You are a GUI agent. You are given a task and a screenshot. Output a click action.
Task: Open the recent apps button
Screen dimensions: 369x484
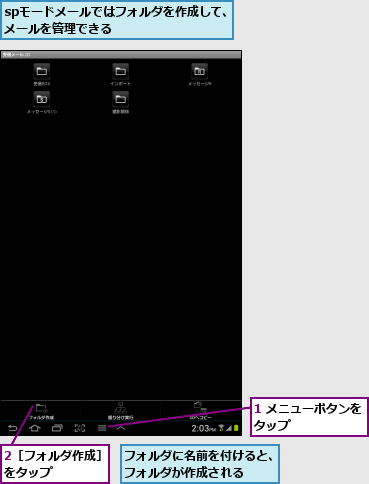pos(57,428)
